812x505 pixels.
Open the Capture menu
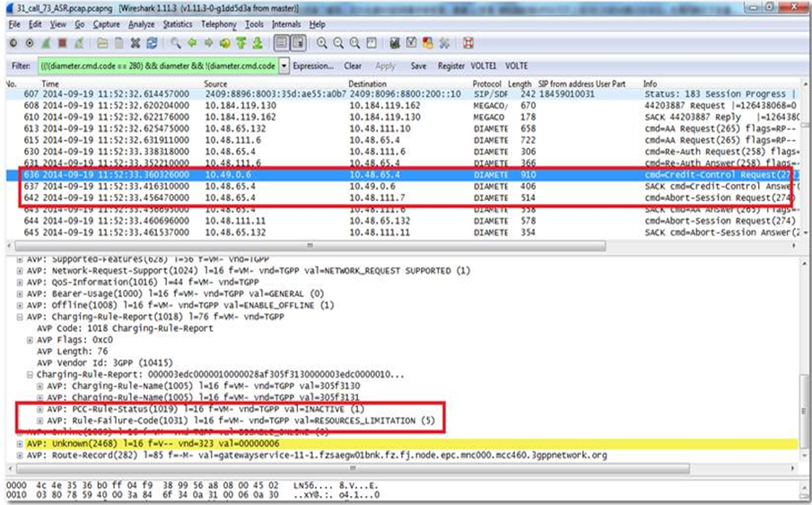(106, 24)
